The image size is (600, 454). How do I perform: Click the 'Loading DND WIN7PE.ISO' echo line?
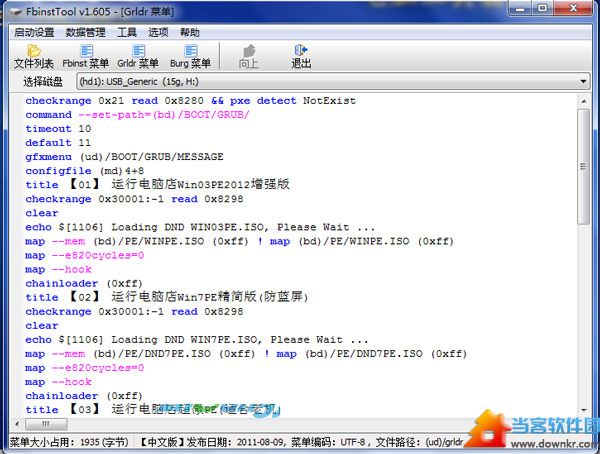point(197,340)
